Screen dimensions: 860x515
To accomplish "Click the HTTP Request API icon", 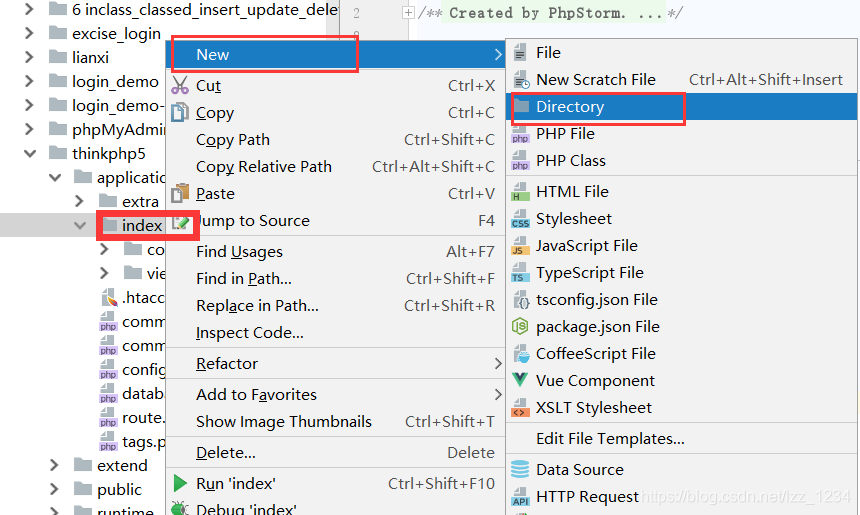I will [520, 497].
